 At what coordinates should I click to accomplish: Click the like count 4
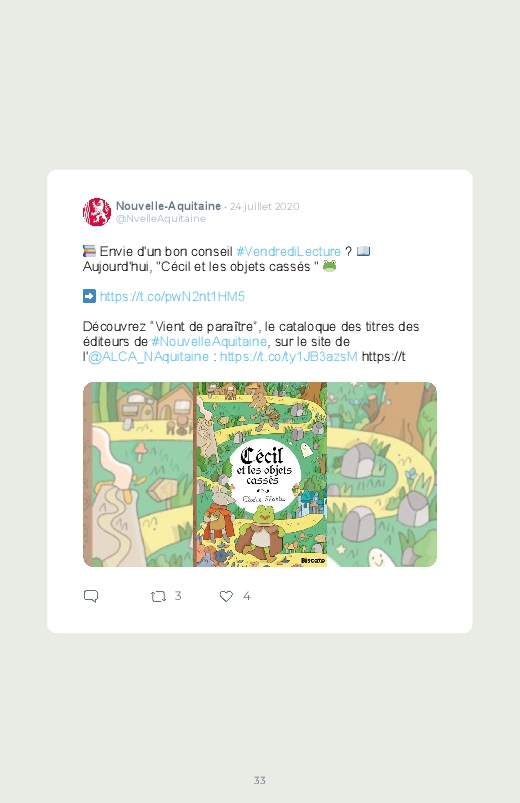[246, 596]
